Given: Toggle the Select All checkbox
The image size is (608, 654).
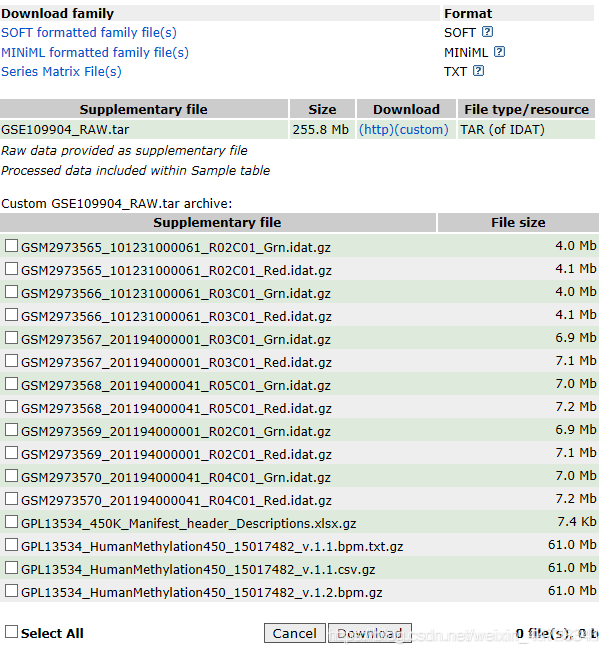Looking at the screenshot, I should click(11, 631).
